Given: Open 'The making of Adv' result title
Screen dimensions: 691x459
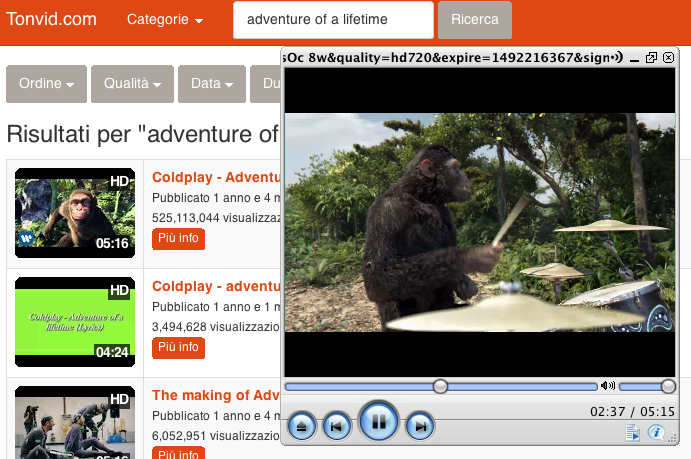Looking at the screenshot, I should click(216, 395).
